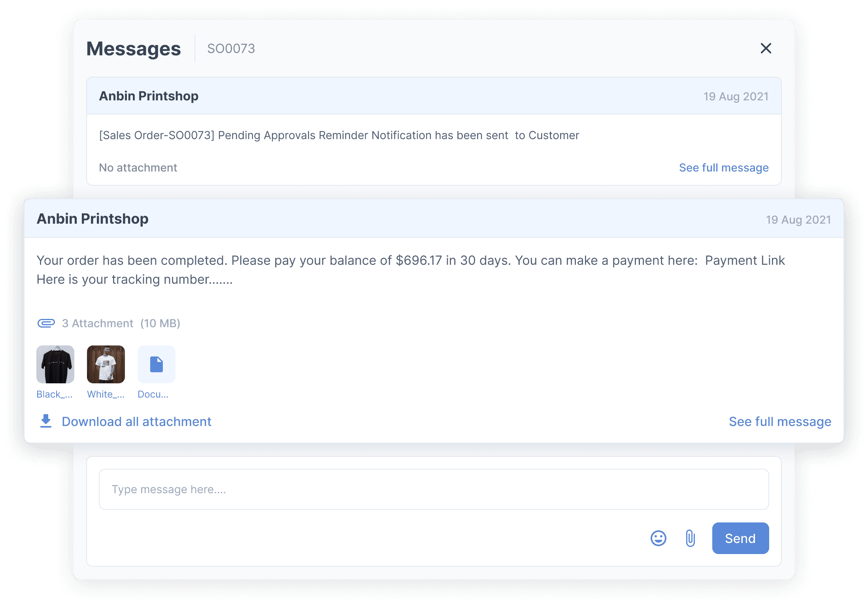The width and height of the screenshot is (868, 607).
Task: Open the Messages section heading
Action: coord(133,48)
